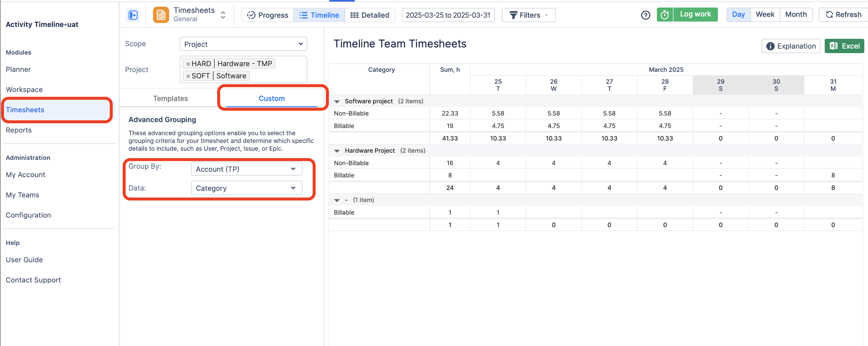Collapse the Software project group

337,101
